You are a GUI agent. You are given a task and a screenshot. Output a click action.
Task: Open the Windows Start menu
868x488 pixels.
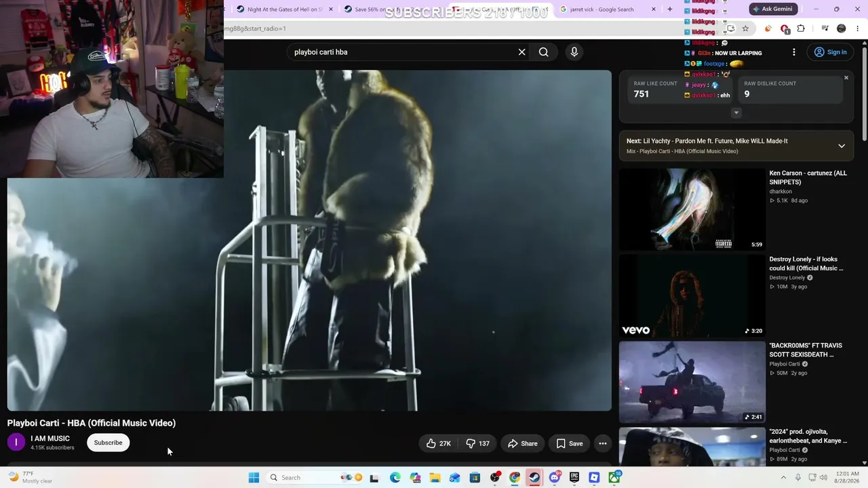254,478
